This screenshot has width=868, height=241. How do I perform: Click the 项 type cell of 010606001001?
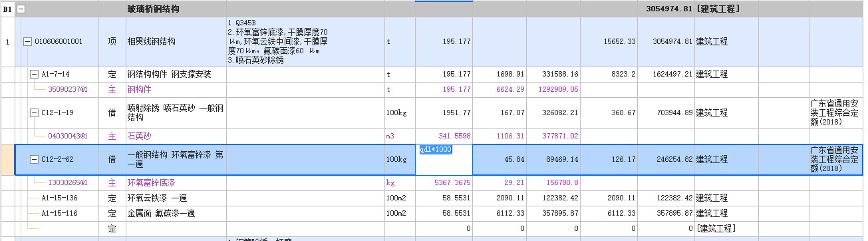click(112, 41)
